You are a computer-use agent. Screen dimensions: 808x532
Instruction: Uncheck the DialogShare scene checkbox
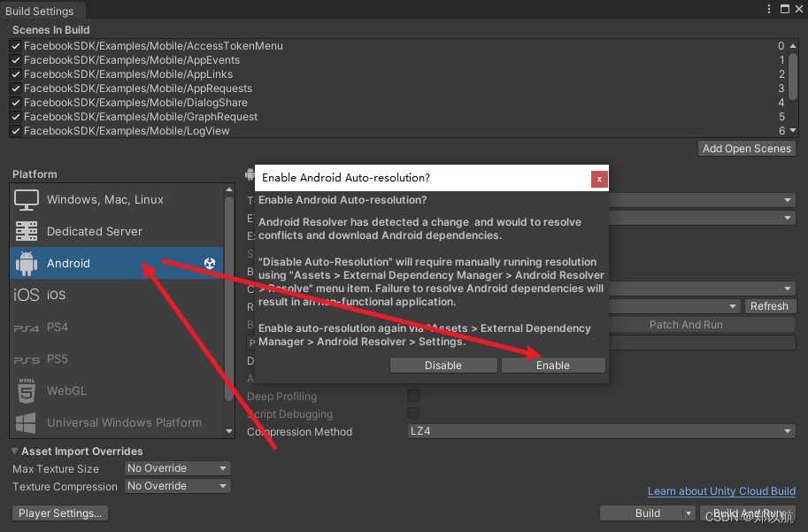[16, 103]
